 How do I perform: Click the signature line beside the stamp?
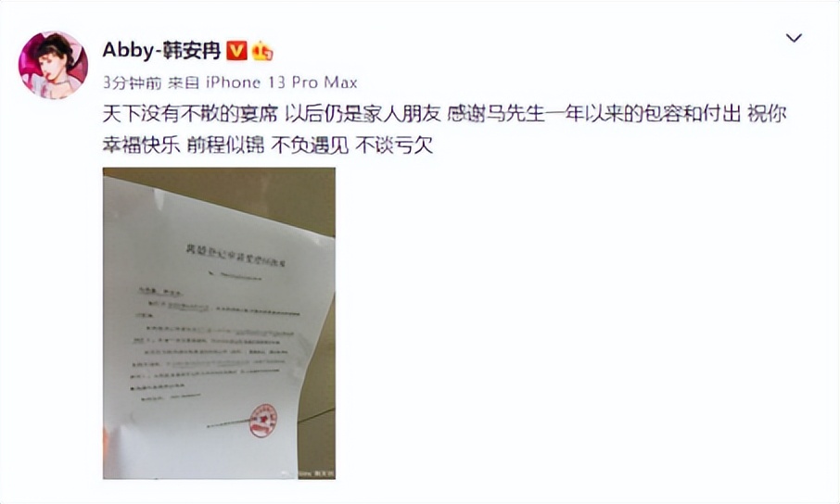(x=229, y=424)
